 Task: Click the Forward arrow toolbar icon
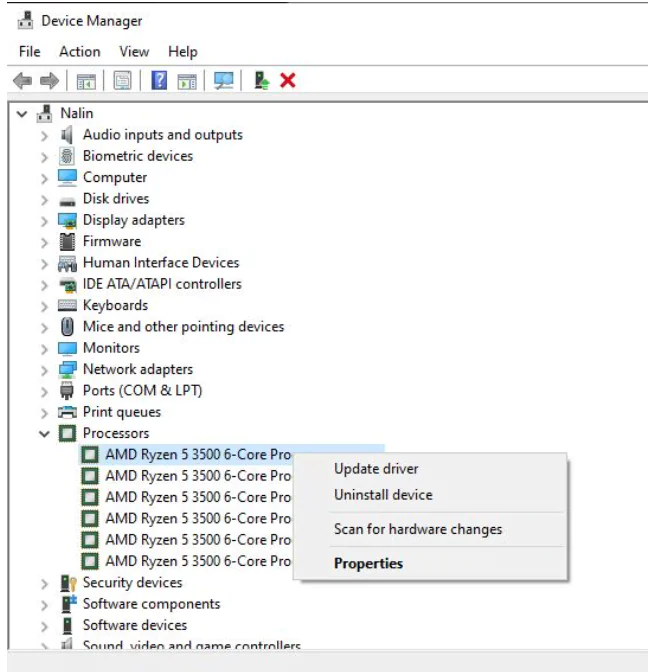coord(49,81)
